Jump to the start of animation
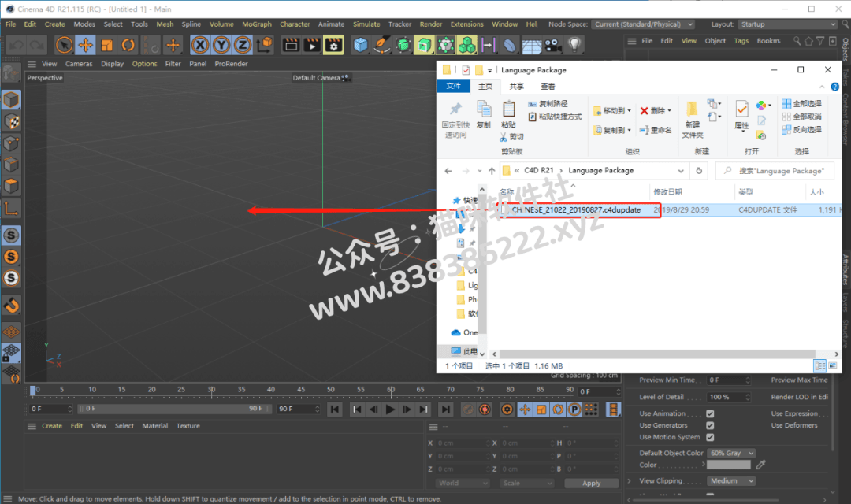This screenshot has width=851, height=504. (335, 409)
